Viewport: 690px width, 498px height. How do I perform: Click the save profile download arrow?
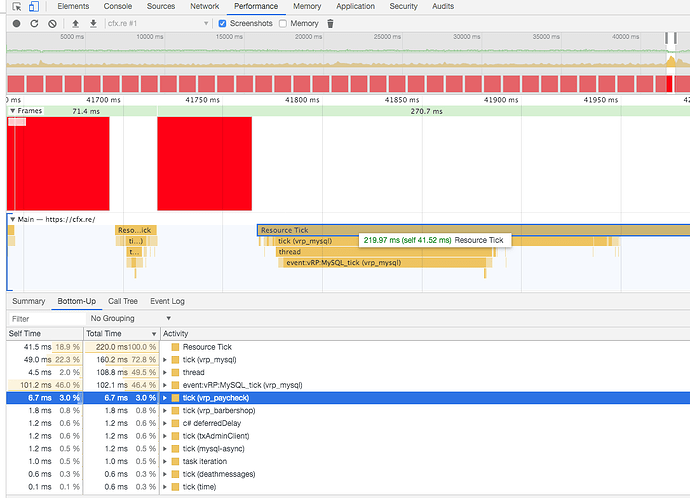pos(93,23)
